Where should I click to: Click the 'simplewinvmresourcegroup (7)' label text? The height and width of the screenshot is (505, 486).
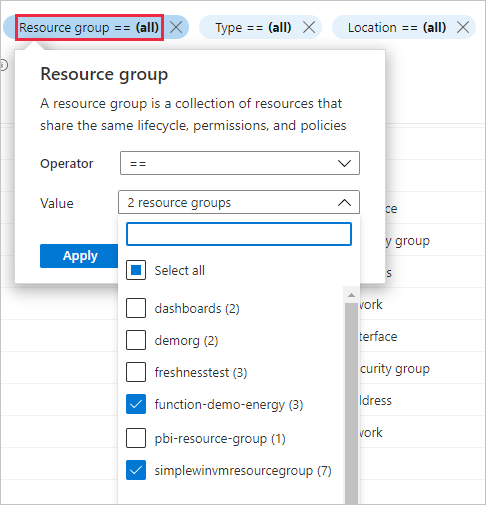[x=243, y=471]
